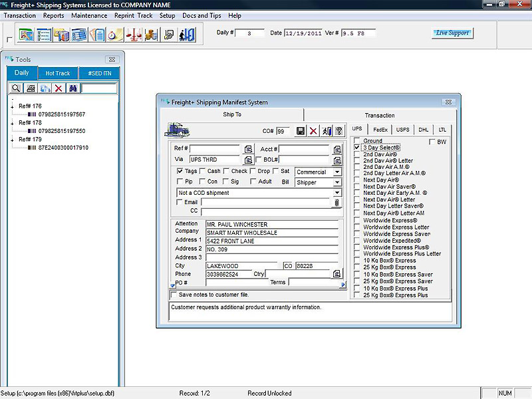Click the Live Support button
Viewport: 532px width, 399px height.
pyautogui.click(x=452, y=33)
